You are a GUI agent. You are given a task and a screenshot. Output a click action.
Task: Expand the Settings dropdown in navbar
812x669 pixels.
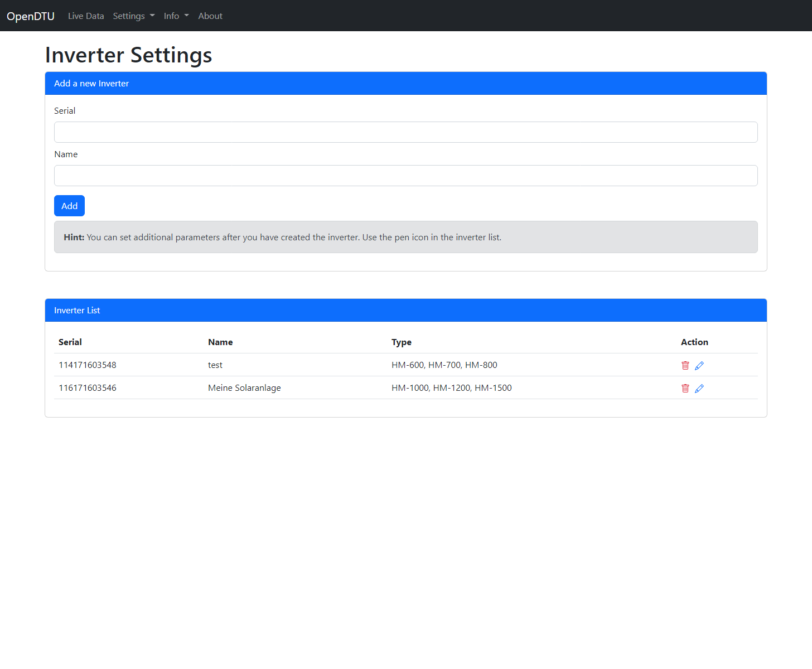133,16
